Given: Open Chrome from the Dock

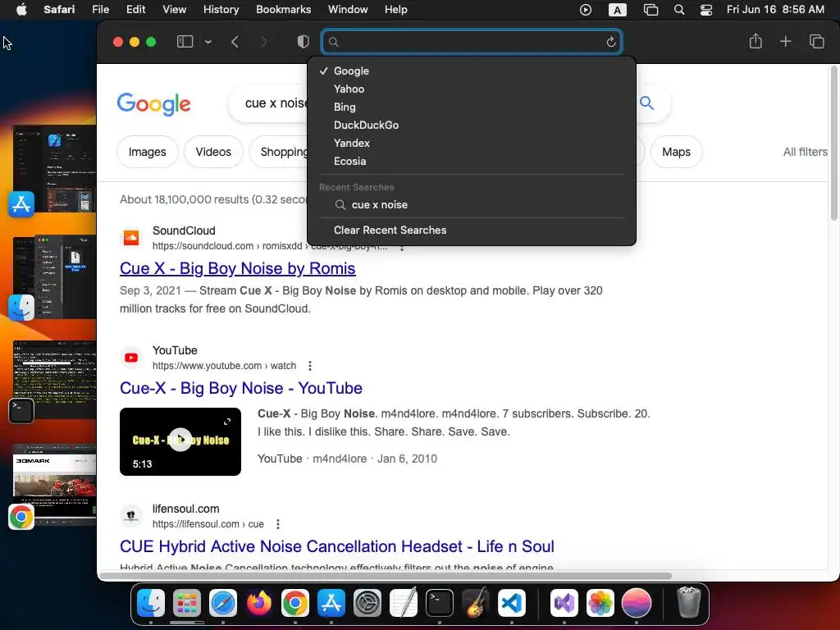Looking at the screenshot, I should click(295, 603).
